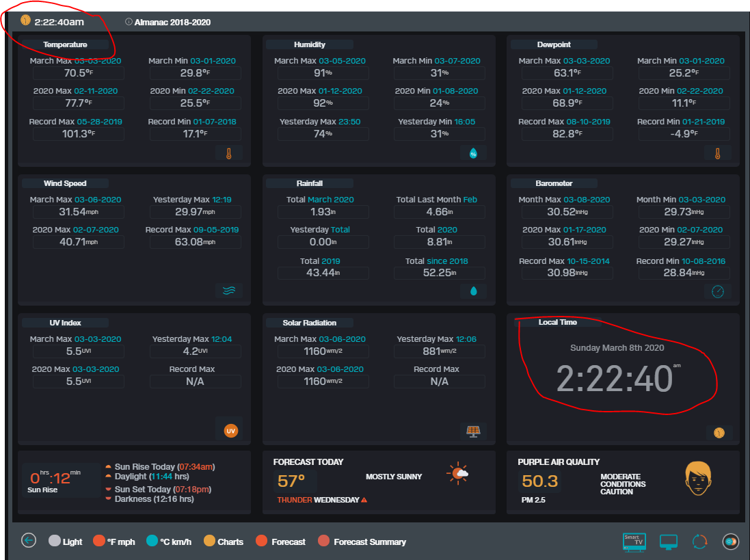This screenshot has height=560, width=750.
Task: Click the THUNDER WEDNESDAY alert text
Action: pos(318,500)
